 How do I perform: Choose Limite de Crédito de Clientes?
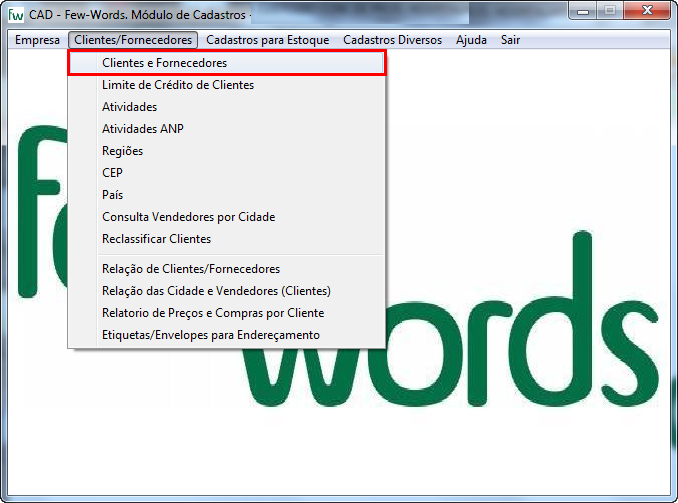(x=227, y=85)
